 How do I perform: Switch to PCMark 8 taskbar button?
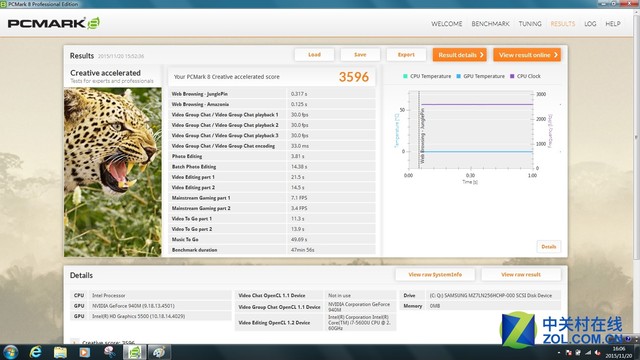135,352
